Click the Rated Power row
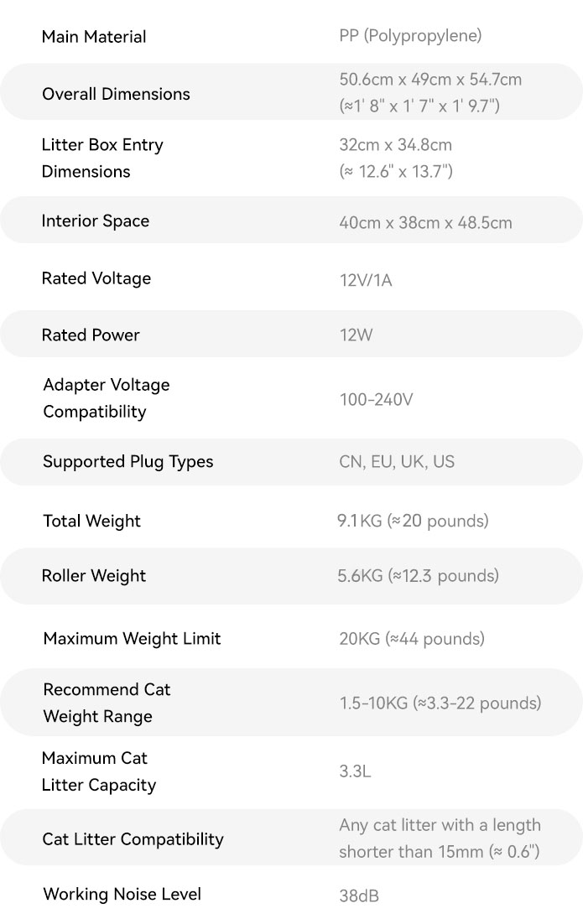This screenshot has height=924, width=583. pos(291,334)
